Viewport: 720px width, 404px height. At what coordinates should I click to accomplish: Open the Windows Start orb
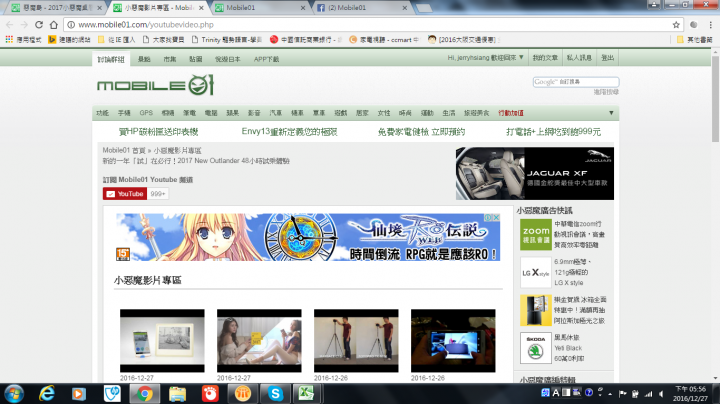click(14, 394)
